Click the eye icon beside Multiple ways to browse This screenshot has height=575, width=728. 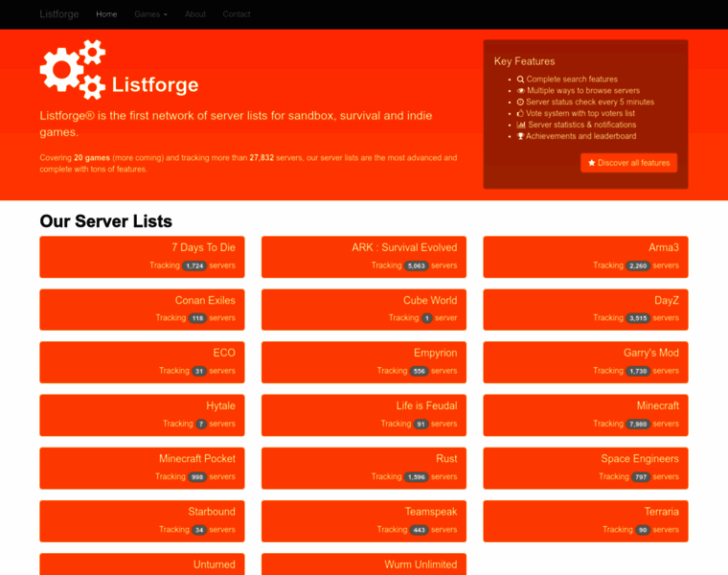(x=521, y=91)
